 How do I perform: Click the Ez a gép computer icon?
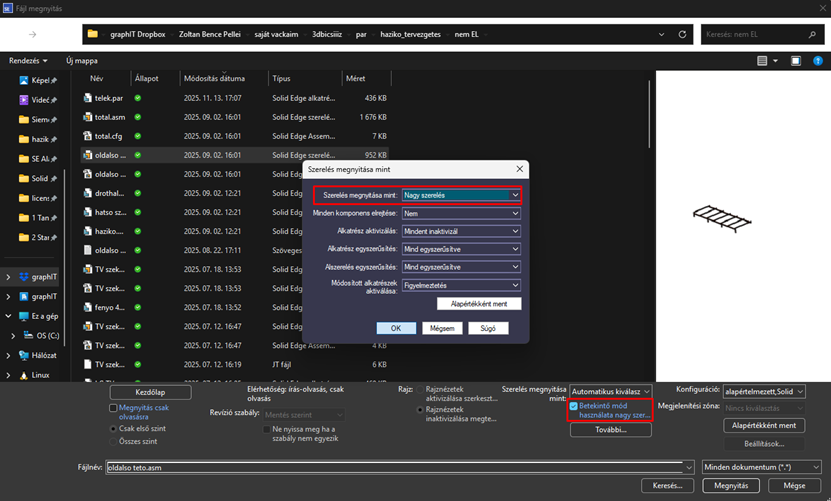[x=24, y=316]
